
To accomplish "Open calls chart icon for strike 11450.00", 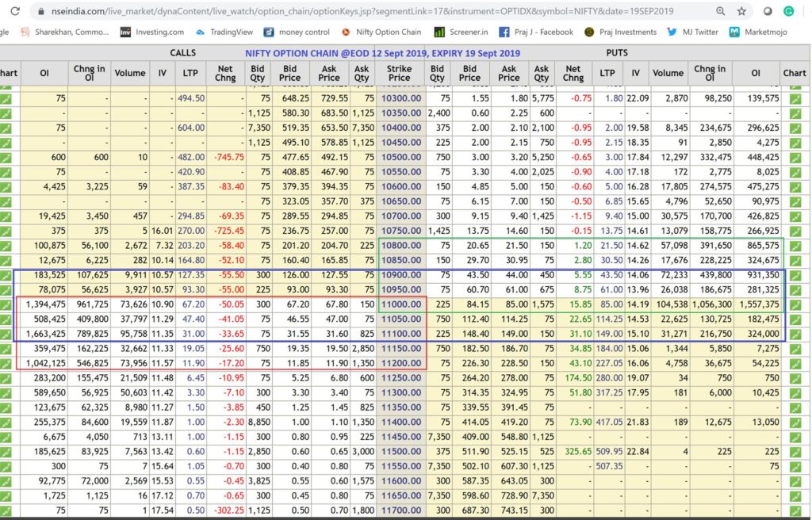I will click(6, 437).
